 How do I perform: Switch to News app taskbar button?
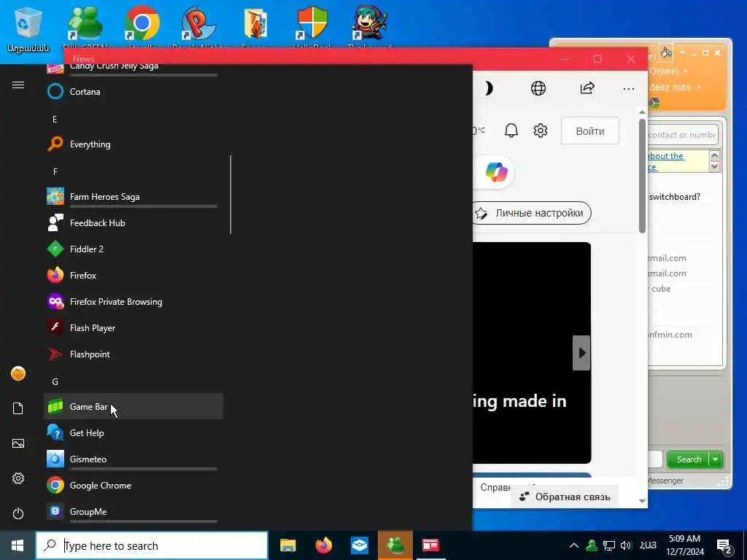[x=430, y=545]
